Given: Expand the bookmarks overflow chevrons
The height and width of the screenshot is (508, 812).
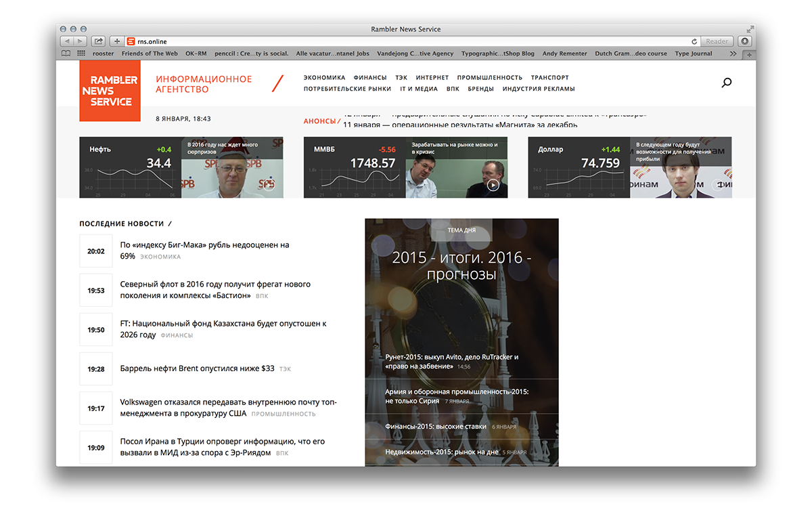Looking at the screenshot, I should [x=733, y=54].
